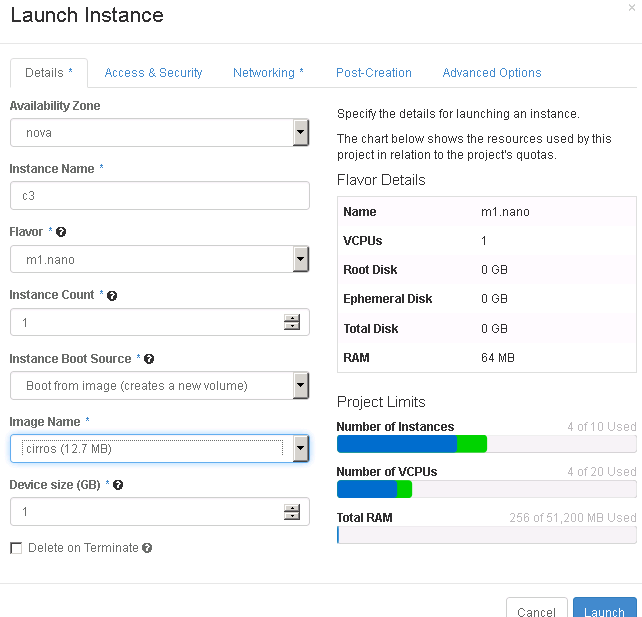
Task: Switch to the Access & Security tab
Action: tap(153, 73)
